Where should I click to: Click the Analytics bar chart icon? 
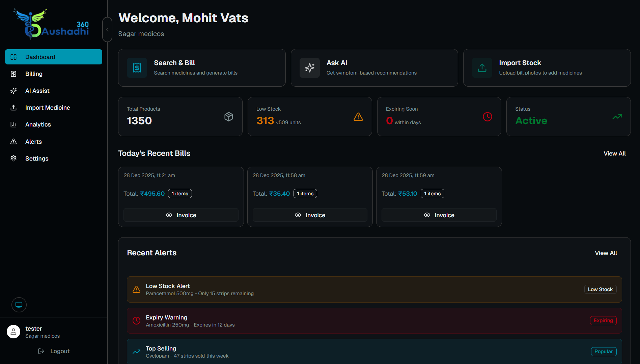[x=13, y=124]
